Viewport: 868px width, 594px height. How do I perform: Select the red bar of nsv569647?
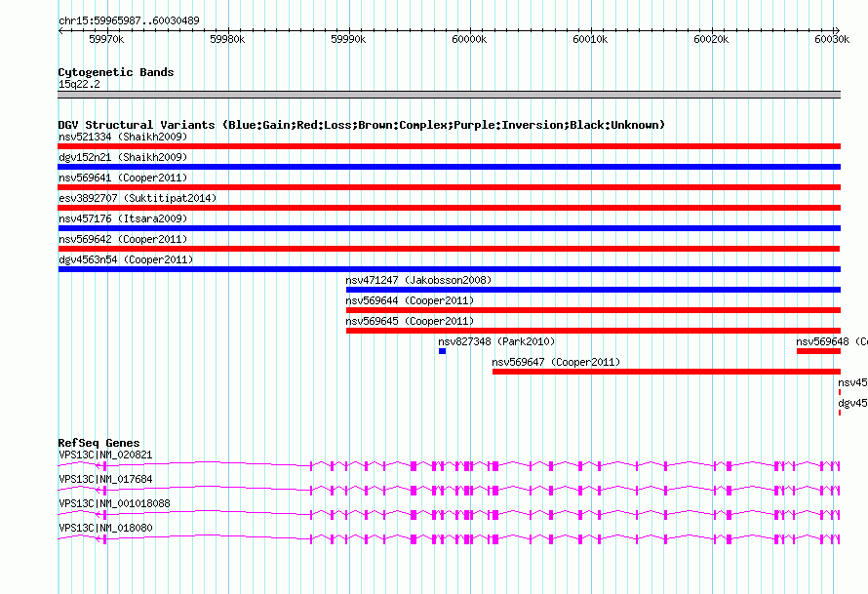coord(666,372)
